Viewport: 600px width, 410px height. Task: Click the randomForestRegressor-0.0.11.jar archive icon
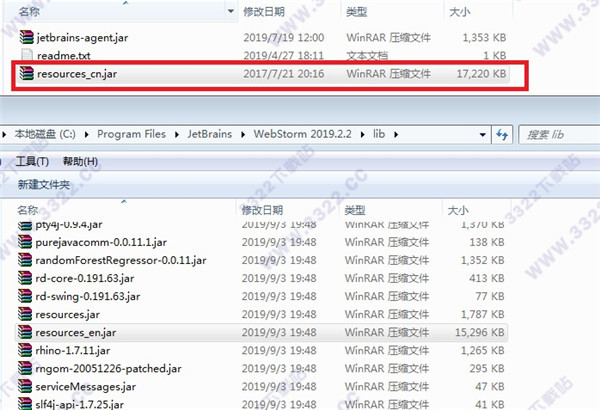[x=25, y=260]
